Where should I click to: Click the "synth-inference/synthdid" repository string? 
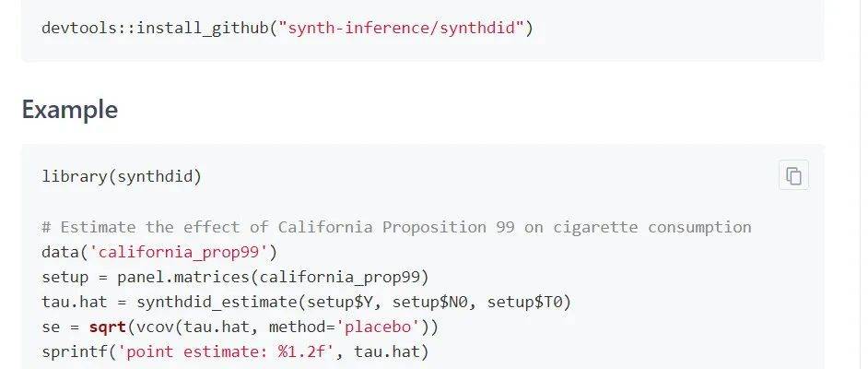click(x=401, y=27)
